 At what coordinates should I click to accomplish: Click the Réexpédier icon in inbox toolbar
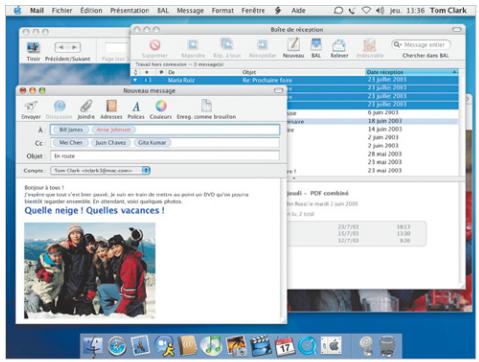click(x=262, y=45)
